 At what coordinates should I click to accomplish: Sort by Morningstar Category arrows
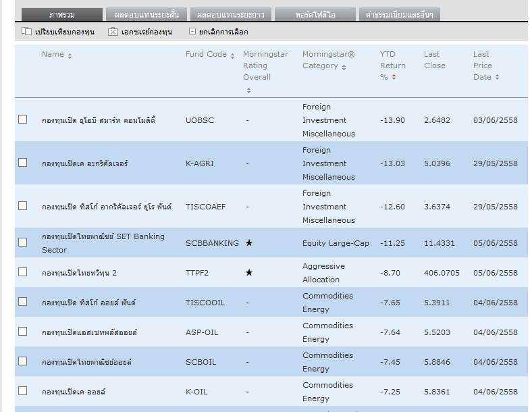tap(344, 68)
